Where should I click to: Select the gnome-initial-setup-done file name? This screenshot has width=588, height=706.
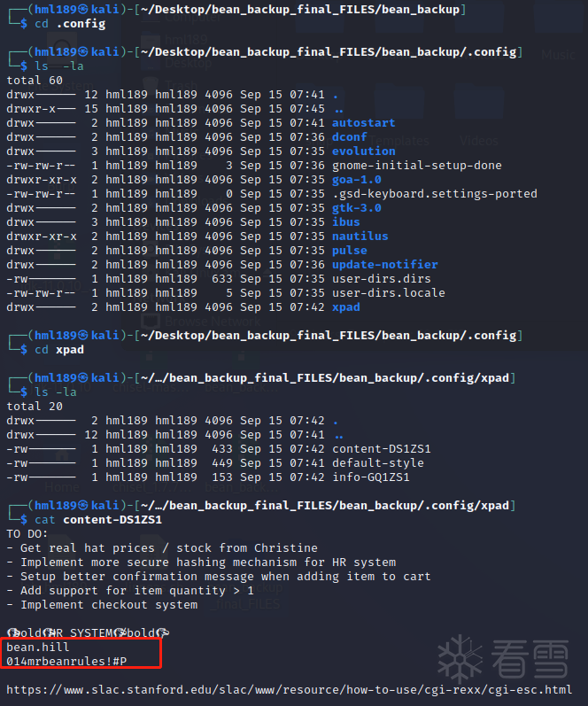pos(416,166)
